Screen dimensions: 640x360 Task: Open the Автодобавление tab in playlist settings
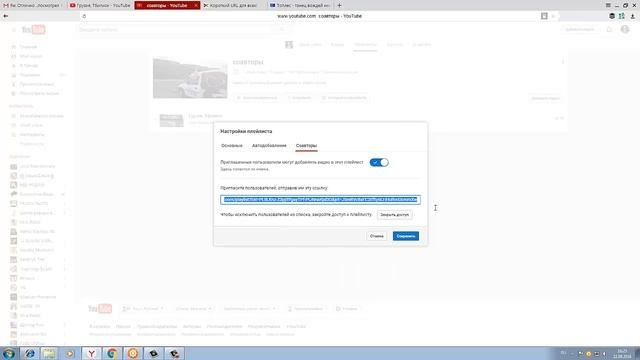point(269,146)
